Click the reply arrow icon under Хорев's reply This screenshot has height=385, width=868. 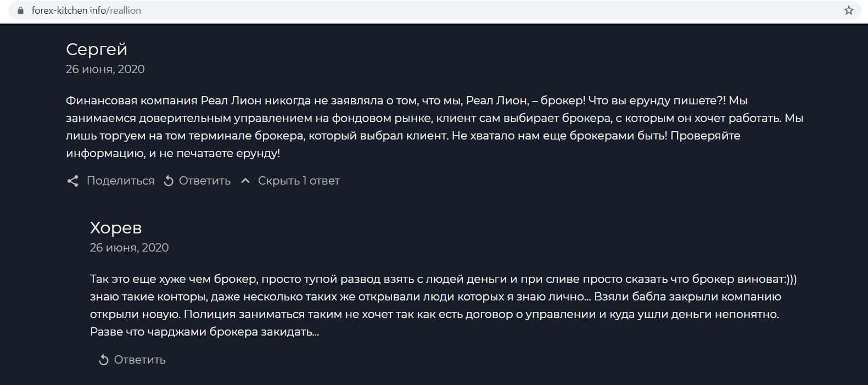click(x=103, y=360)
